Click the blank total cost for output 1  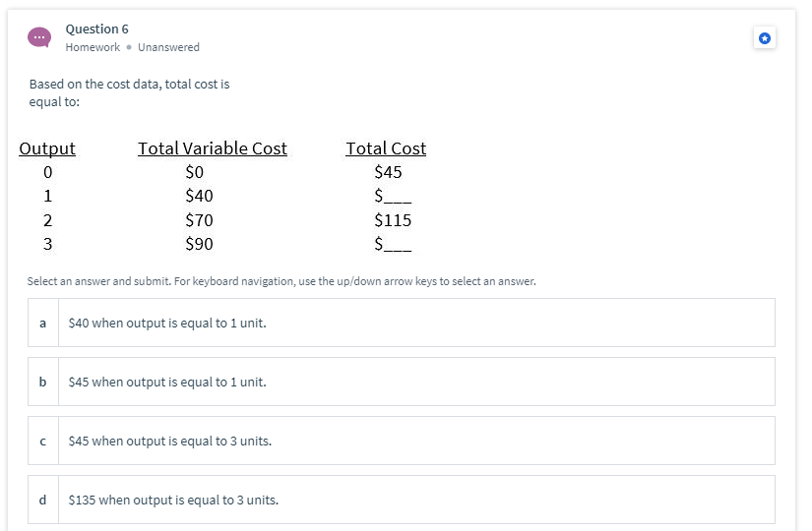393,196
